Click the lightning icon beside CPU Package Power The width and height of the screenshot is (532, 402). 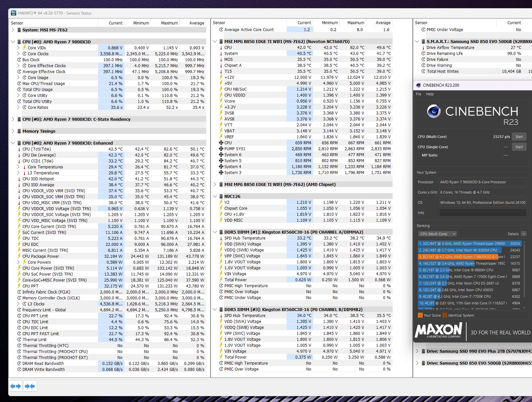[x=19, y=256]
